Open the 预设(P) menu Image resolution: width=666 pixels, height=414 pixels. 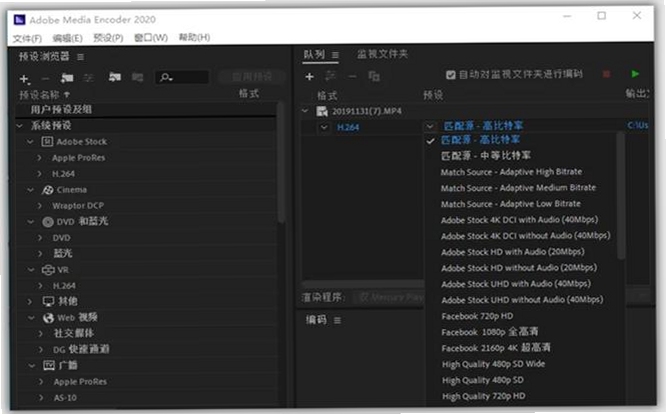pyautogui.click(x=108, y=38)
